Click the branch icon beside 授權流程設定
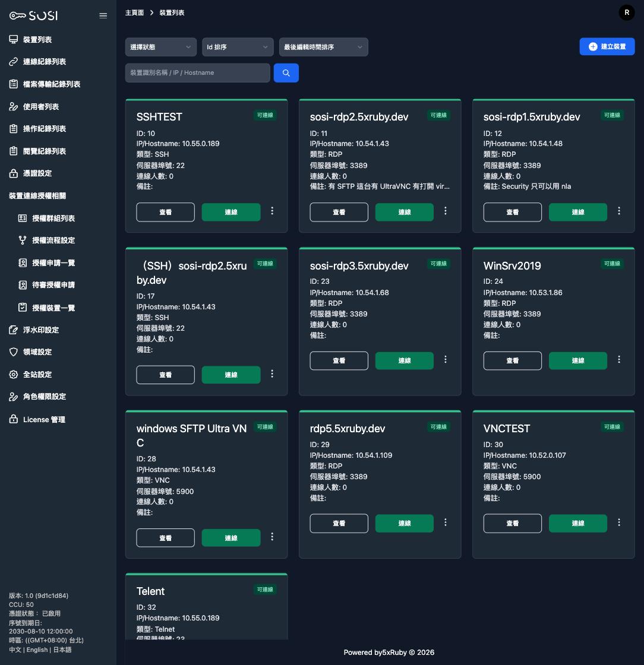 click(x=23, y=240)
